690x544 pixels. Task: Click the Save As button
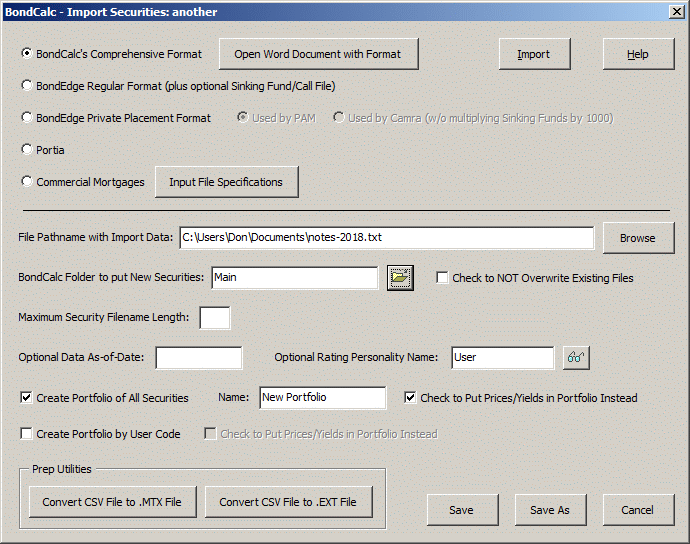tap(549, 510)
